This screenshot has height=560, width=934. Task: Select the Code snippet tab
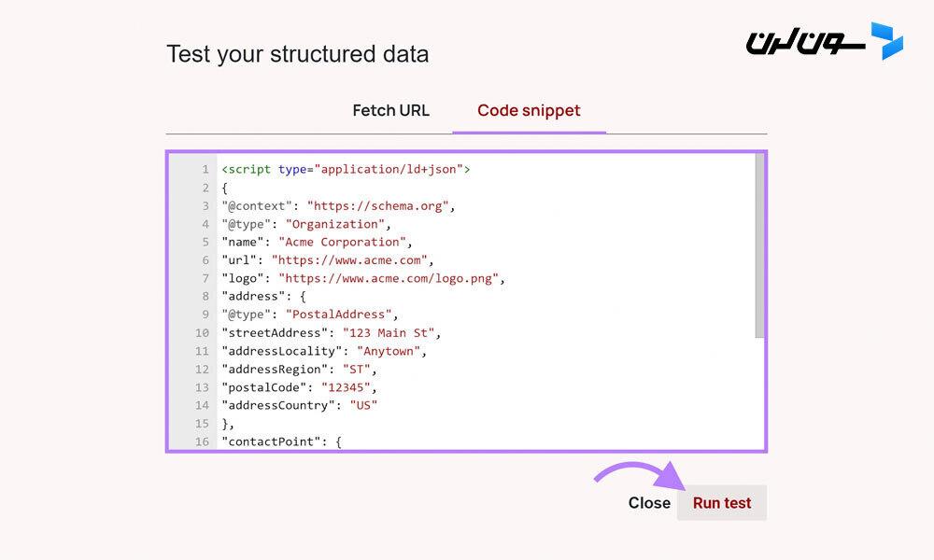click(x=529, y=111)
